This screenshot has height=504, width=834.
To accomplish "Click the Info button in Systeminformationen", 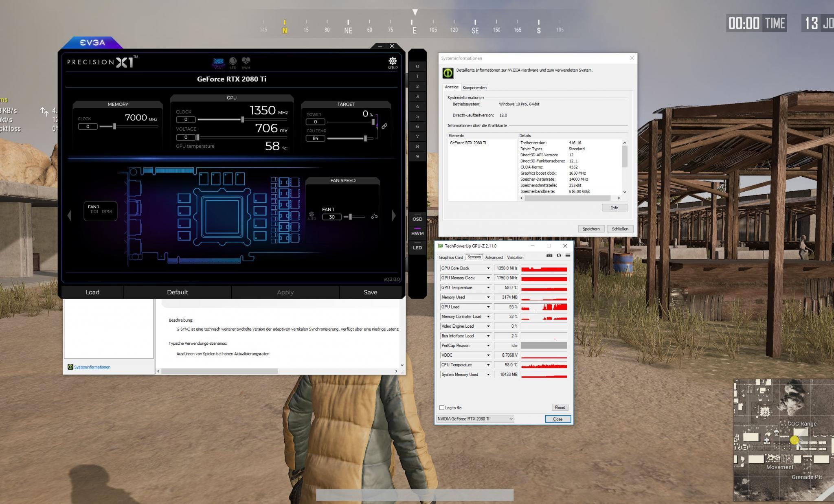I will click(615, 208).
